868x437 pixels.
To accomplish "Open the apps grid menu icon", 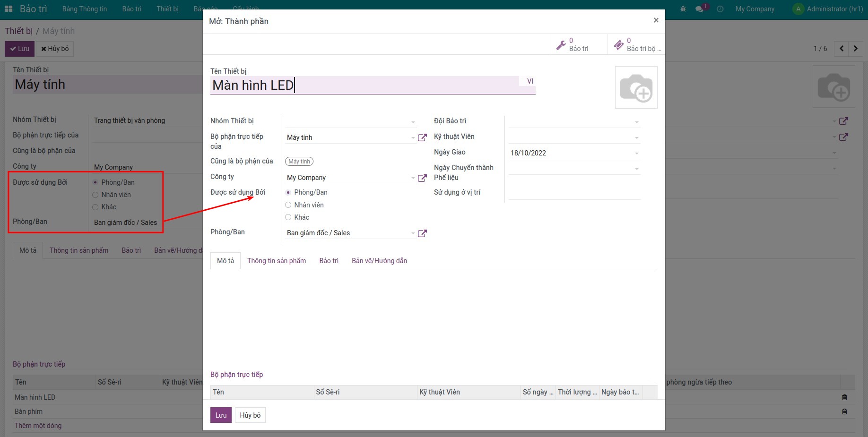I will [9, 9].
